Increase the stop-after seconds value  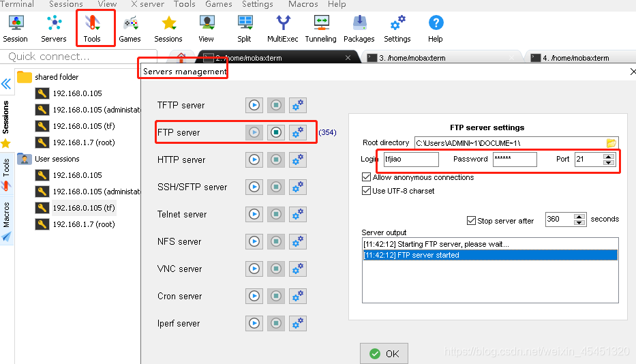tap(579, 216)
